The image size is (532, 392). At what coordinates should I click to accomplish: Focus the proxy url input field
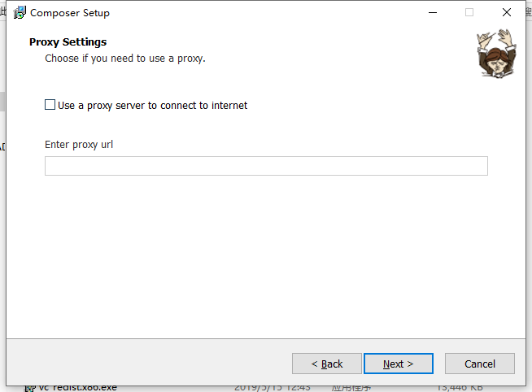(x=266, y=166)
